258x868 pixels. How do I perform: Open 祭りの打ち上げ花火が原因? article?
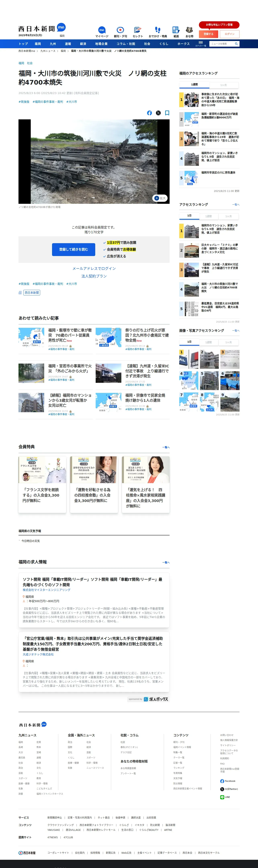tap(147, 335)
